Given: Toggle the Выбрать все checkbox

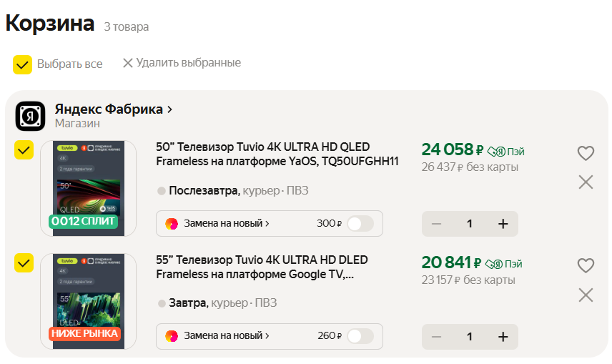Looking at the screenshot, I should [x=22, y=64].
